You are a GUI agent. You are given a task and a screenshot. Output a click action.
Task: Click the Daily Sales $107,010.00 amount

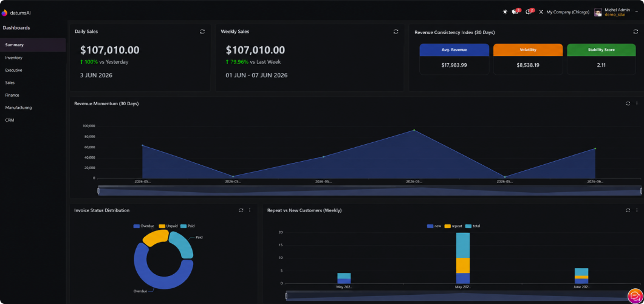[x=109, y=50]
